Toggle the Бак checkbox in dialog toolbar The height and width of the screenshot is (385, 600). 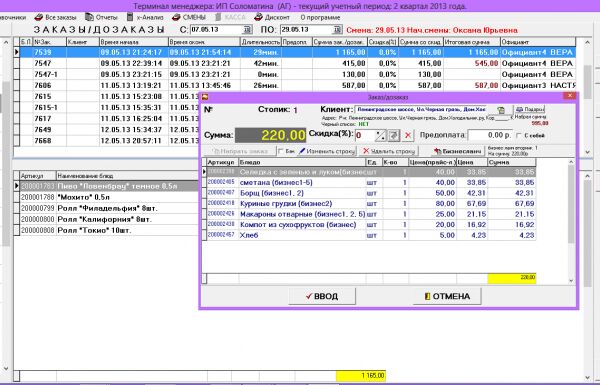click(x=281, y=151)
